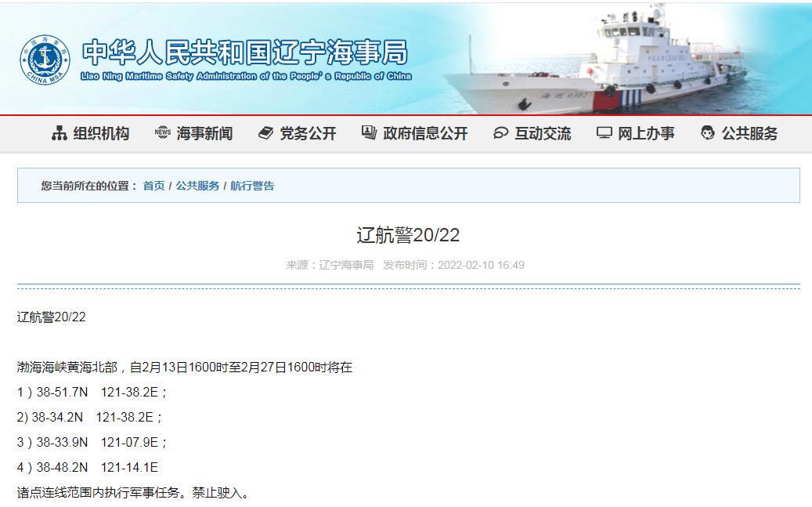Click the 航行警告 breadcrumb link
Screen dimensions: 812x507
[x=252, y=186]
